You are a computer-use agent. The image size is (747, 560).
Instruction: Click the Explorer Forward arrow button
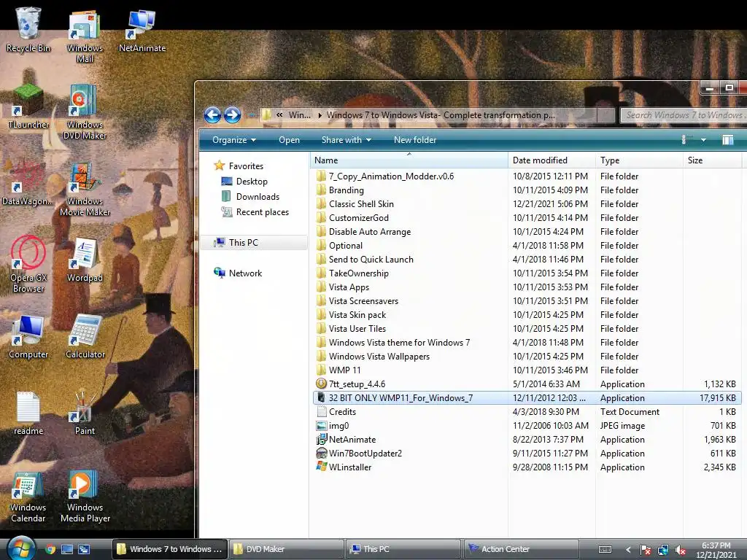pyautogui.click(x=233, y=114)
